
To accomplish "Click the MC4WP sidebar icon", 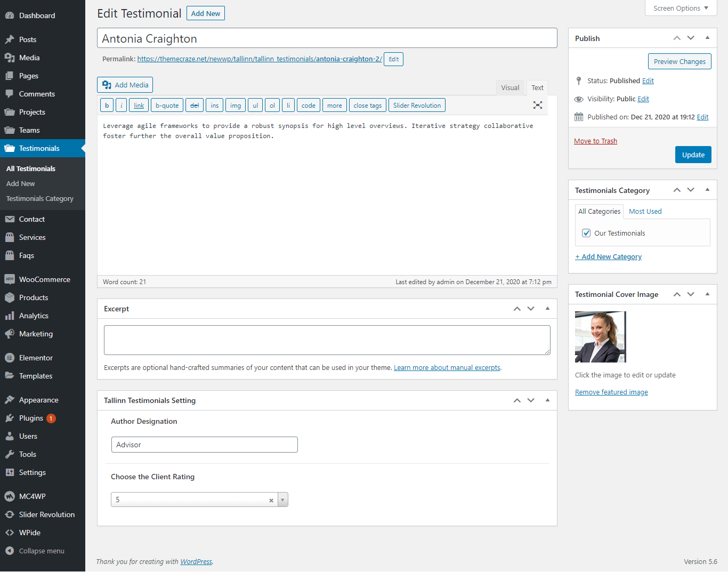I will (x=10, y=496).
